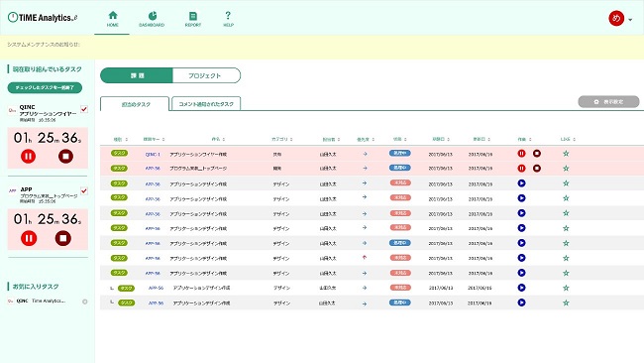Click the red user avatar め
This screenshot has width=644, height=363.
click(616, 18)
